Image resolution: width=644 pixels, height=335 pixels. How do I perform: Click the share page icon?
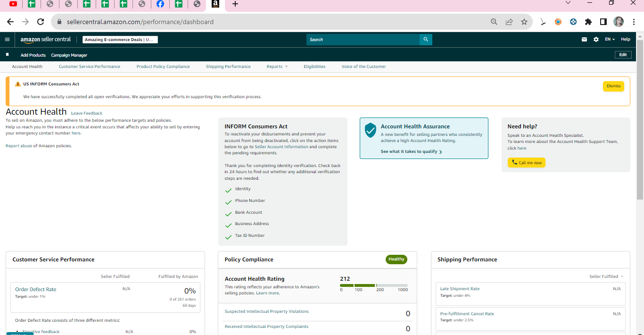point(509,22)
